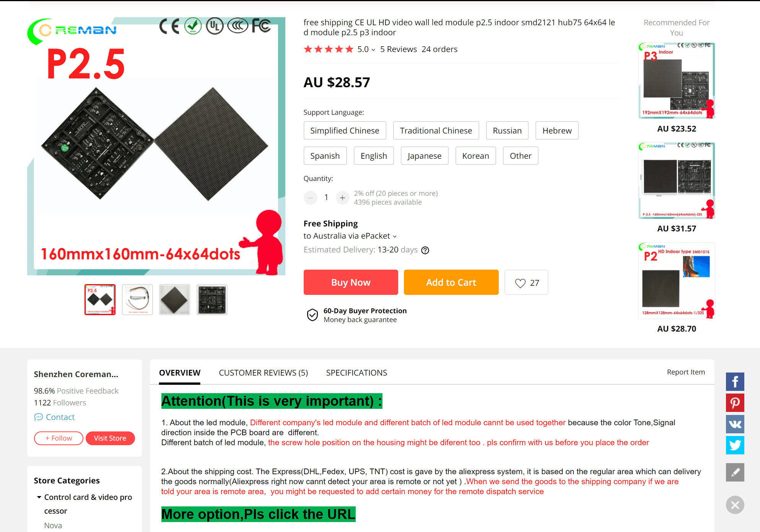Dismiss the floating sidebar with X icon

[x=735, y=505]
